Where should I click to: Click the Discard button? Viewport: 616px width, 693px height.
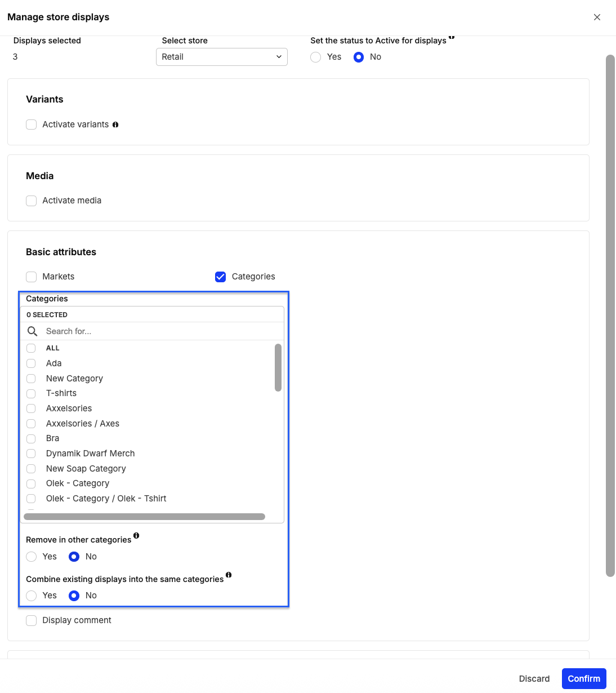tap(534, 678)
